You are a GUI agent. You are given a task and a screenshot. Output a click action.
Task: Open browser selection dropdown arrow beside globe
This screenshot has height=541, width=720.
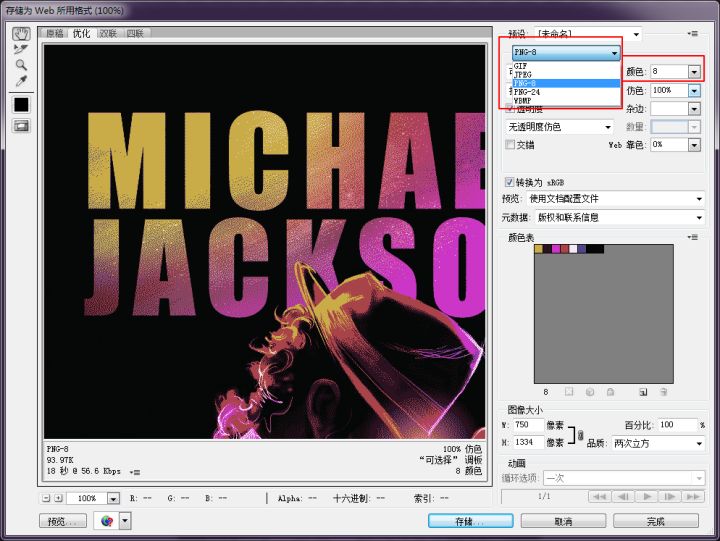pyautogui.click(x=125, y=521)
